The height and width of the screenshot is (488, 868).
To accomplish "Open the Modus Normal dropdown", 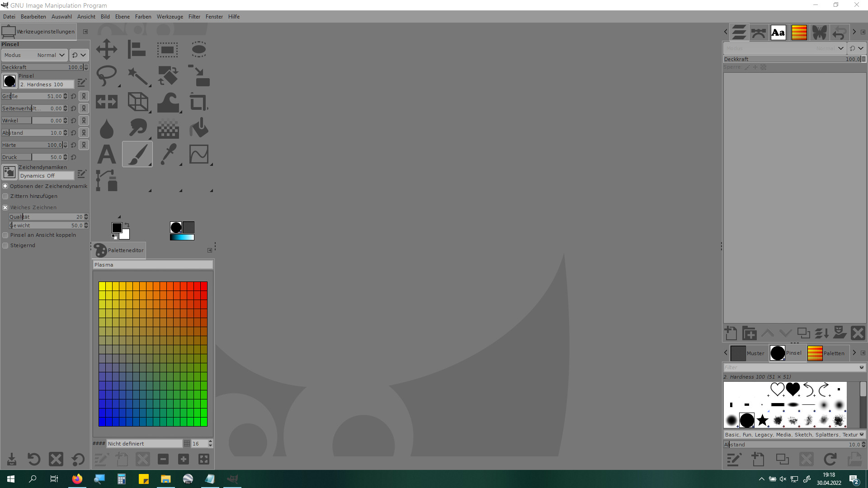I will click(34, 55).
